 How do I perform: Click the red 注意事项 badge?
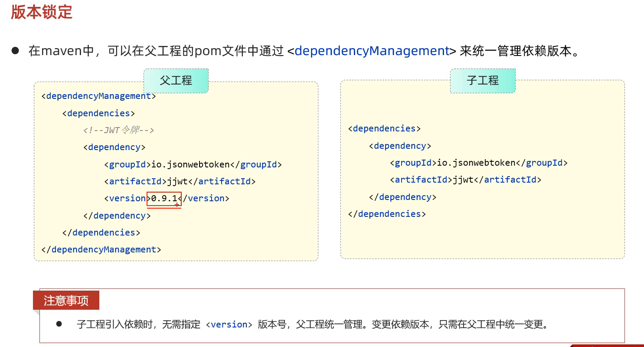coord(66,300)
